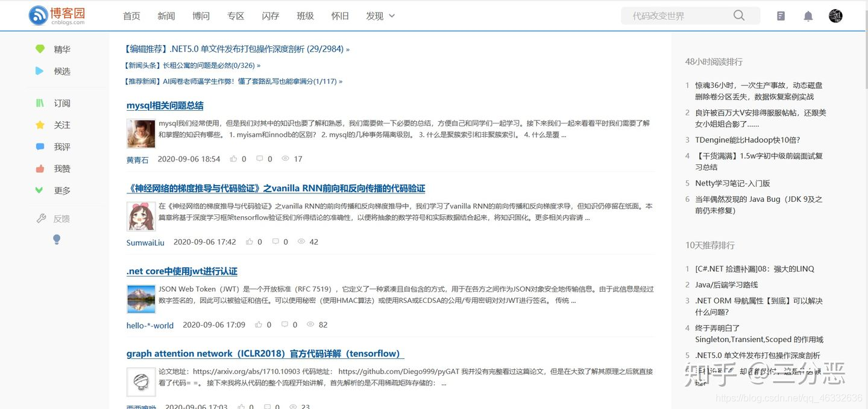The image size is (868, 409).
Task: Open the user avatar menu
Action: (835, 16)
